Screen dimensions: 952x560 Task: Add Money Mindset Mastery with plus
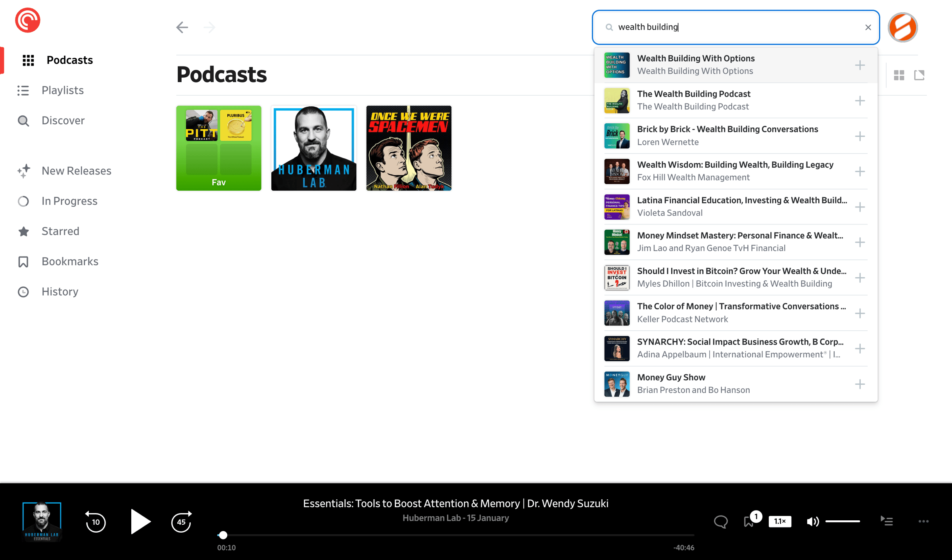pyautogui.click(x=860, y=242)
